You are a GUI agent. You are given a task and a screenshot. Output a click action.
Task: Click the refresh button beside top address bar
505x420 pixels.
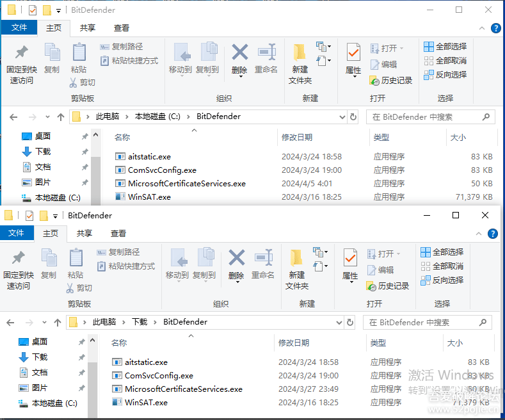(353, 117)
